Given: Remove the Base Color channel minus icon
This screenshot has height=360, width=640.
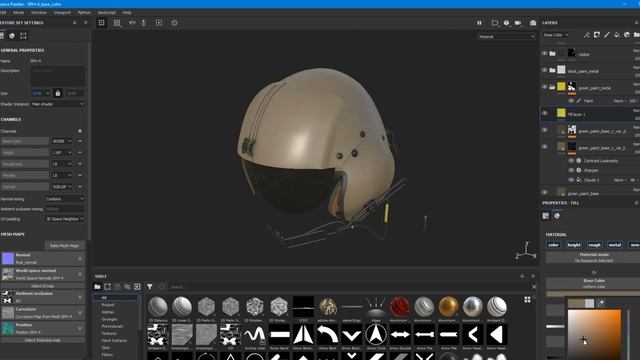Looking at the screenshot, I should click(80, 141).
